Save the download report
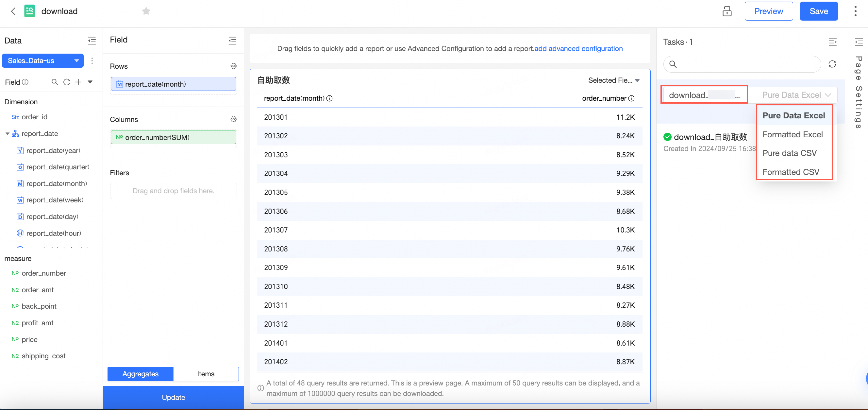The width and height of the screenshot is (868, 410). tap(819, 11)
